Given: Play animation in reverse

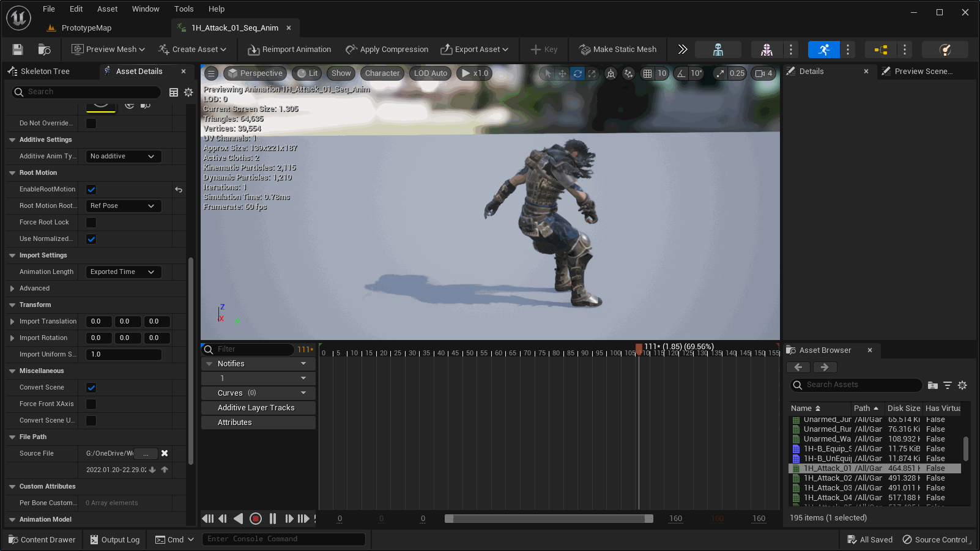Looking at the screenshot, I should (x=239, y=519).
